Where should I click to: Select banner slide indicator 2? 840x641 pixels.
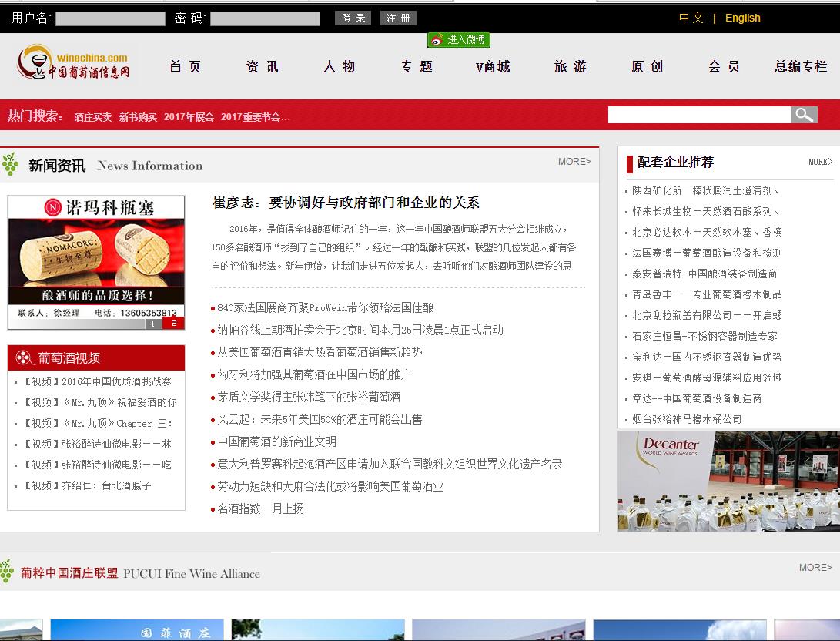point(173,323)
